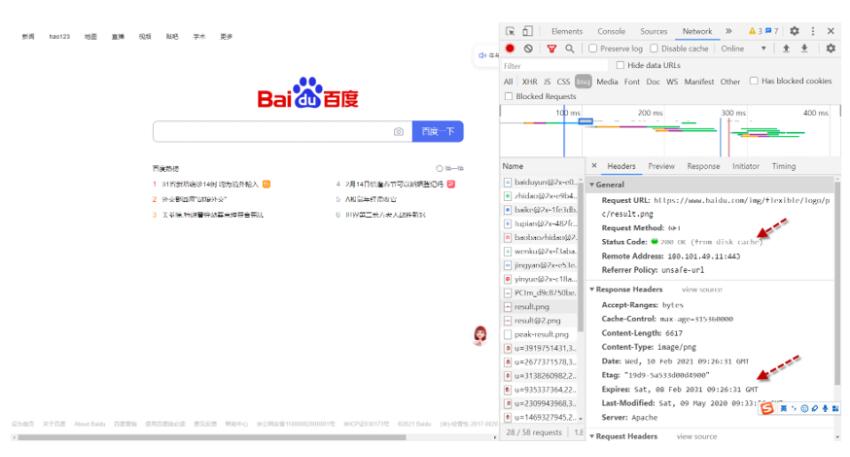Clear the network log

528,48
